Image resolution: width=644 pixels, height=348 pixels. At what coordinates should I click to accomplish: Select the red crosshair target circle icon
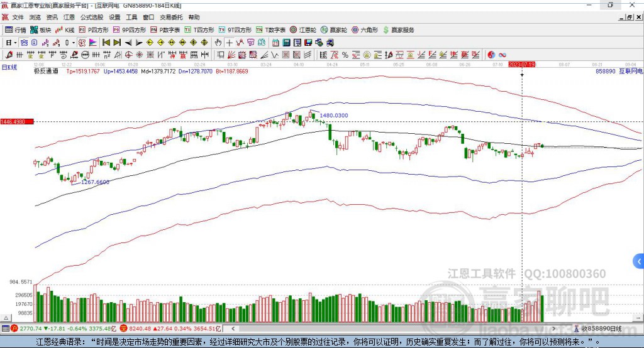pos(128,55)
